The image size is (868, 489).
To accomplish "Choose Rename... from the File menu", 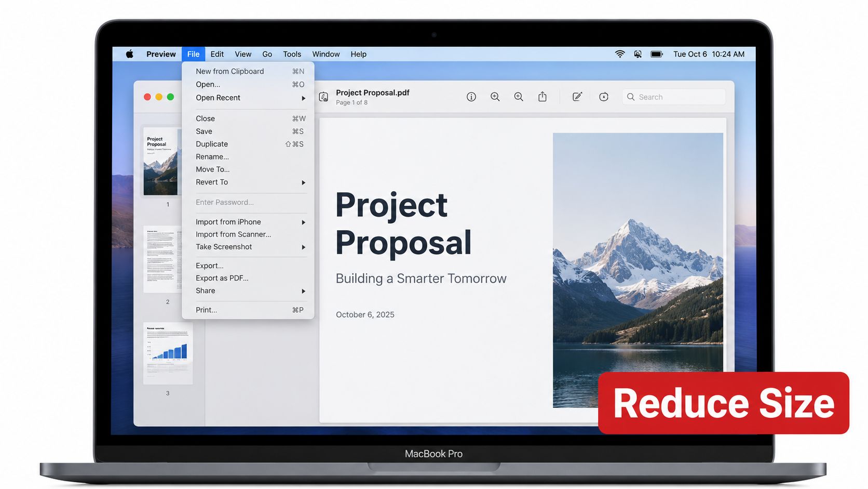I will (248, 156).
